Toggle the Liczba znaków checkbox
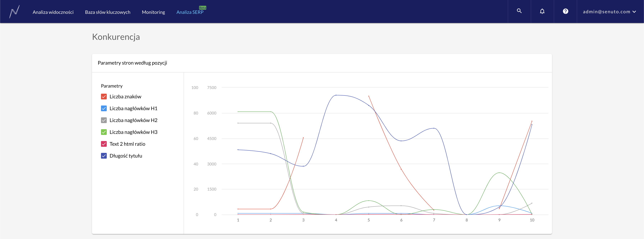 point(104,97)
